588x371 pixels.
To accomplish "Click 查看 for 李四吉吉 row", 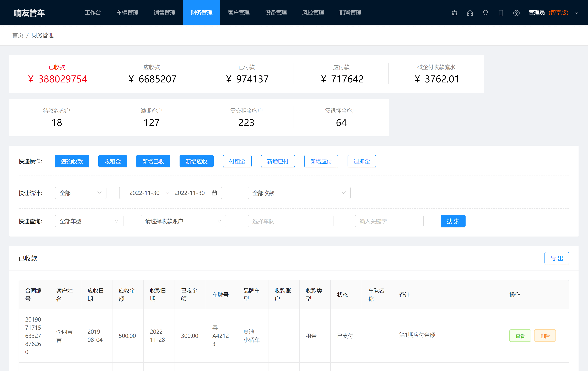I will (x=520, y=336).
